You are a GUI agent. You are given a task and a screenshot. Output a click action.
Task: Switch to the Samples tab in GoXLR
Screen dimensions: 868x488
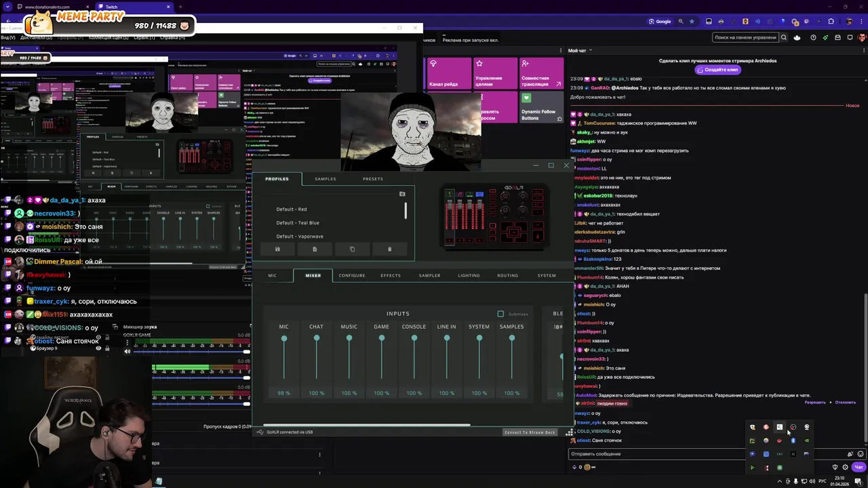coord(325,179)
